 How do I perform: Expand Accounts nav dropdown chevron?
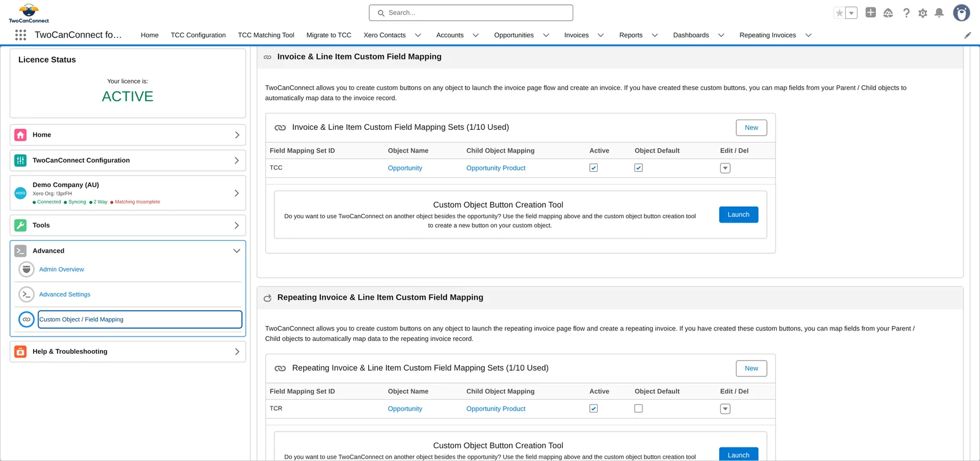click(475, 36)
